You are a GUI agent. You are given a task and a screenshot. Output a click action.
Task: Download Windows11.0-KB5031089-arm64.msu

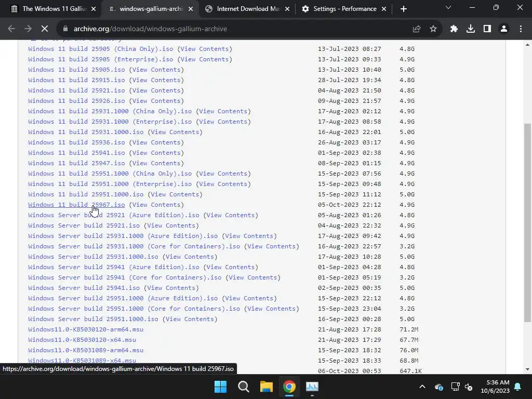tap(86, 350)
